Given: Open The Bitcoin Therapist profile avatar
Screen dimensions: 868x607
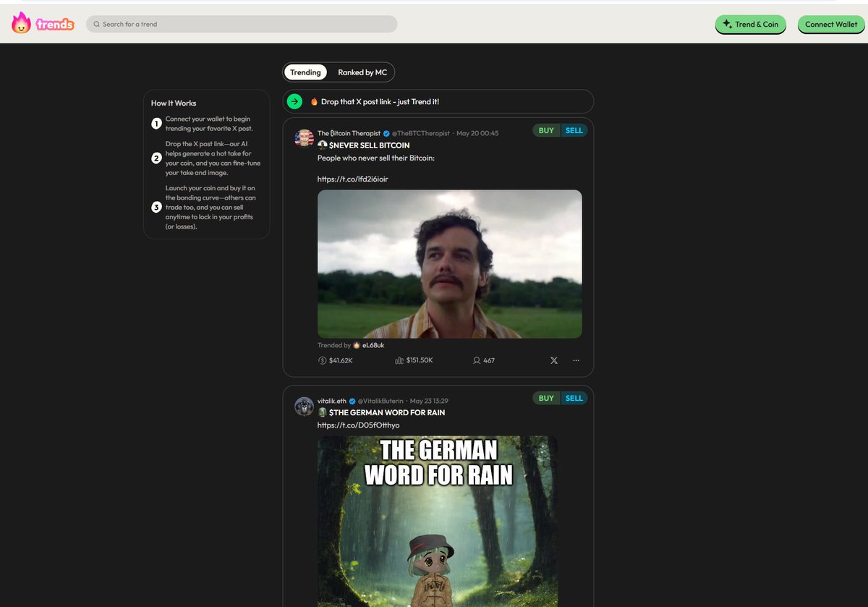Looking at the screenshot, I should [x=305, y=138].
